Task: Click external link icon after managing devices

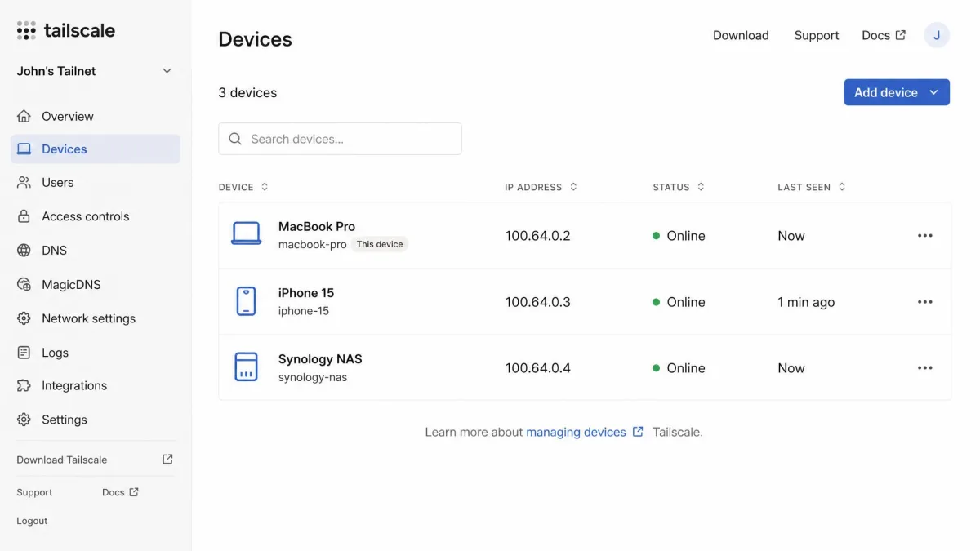Action: [639, 432]
